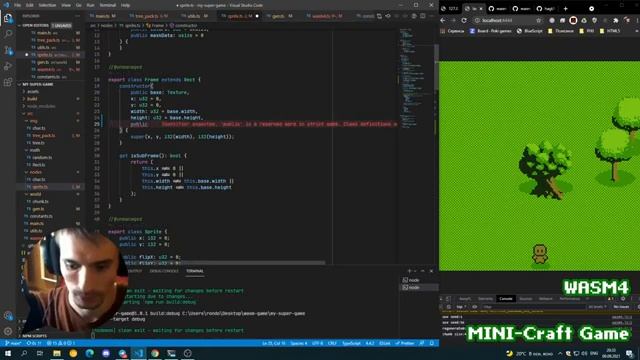The height and width of the screenshot is (360, 640).
Task: Click the Windows Start button
Action: pos(8,353)
